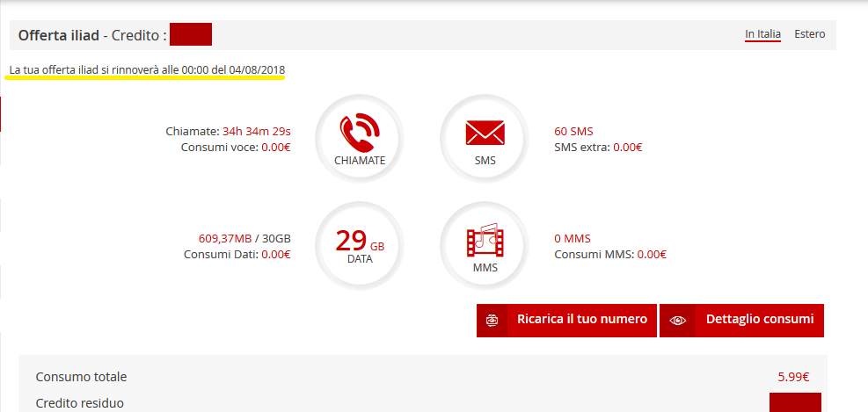
Task: Click the 0 MMS count text
Action: pos(573,238)
